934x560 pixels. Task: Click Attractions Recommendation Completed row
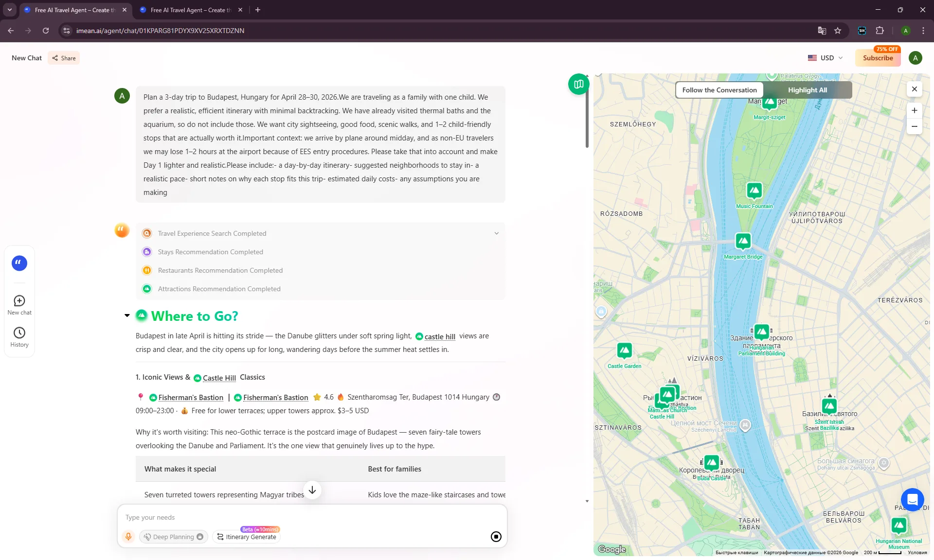pos(321,289)
